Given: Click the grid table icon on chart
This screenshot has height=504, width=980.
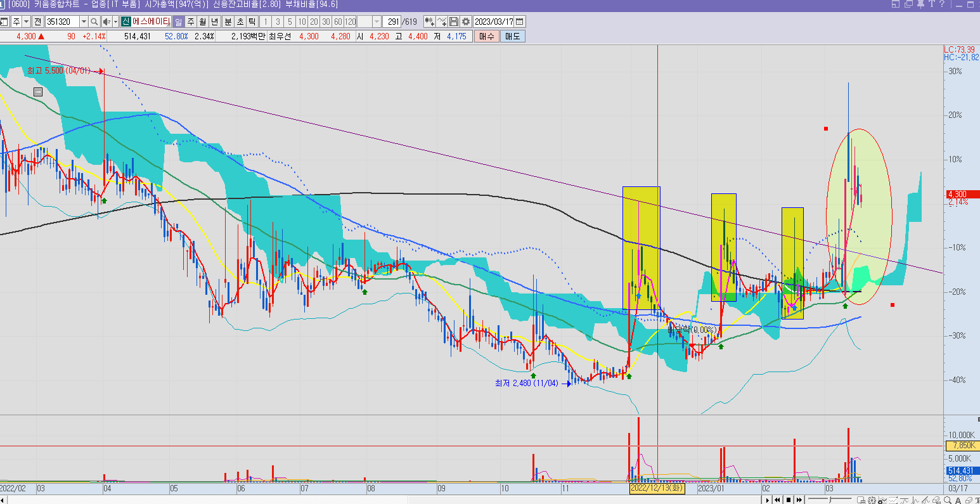Looking at the screenshot, I should tap(38, 92).
